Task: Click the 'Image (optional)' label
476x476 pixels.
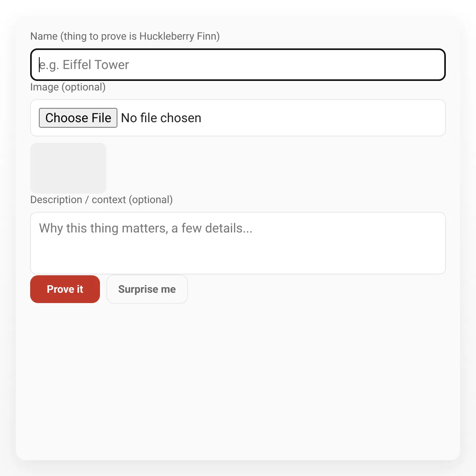Action: click(68, 87)
